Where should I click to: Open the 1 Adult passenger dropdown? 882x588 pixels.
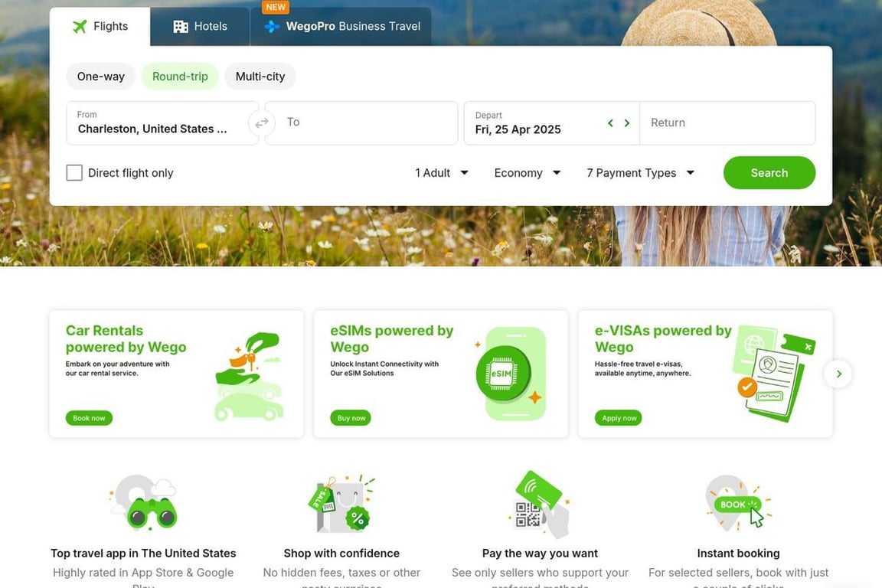pos(442,173)
